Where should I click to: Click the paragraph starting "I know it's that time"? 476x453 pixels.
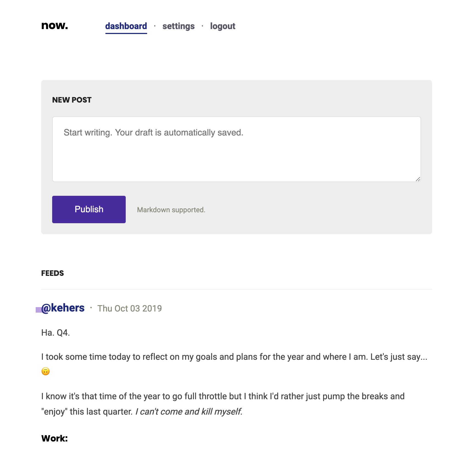(223, 404)
